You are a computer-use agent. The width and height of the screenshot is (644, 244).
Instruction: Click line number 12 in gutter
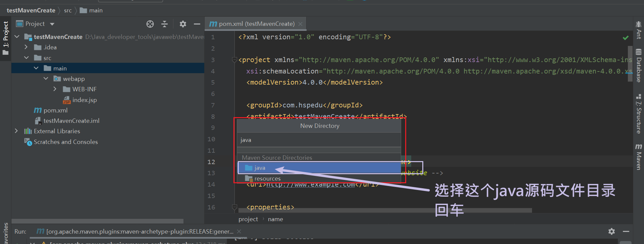[x=211, y=162]
